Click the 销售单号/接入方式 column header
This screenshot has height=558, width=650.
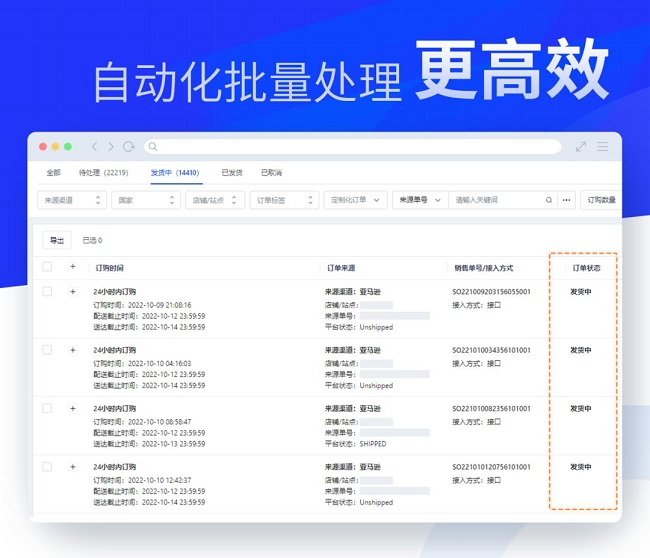(484, 268)
